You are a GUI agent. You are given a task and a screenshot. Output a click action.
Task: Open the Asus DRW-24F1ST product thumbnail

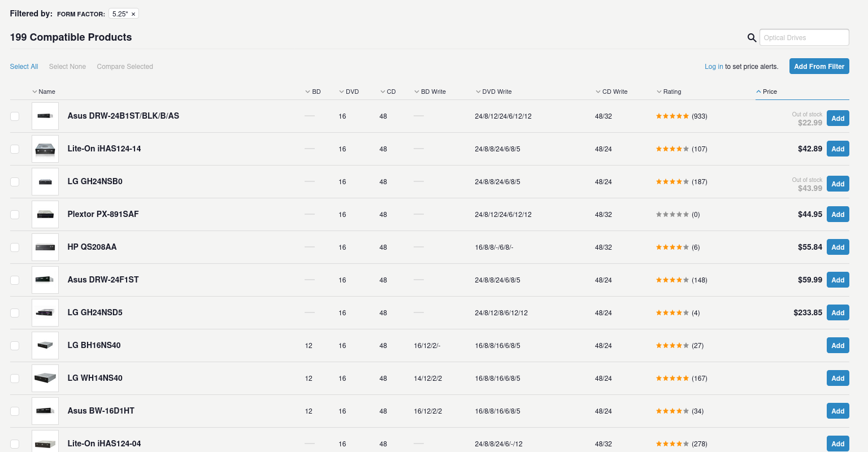pyautogui.click(x=45, y=280)
